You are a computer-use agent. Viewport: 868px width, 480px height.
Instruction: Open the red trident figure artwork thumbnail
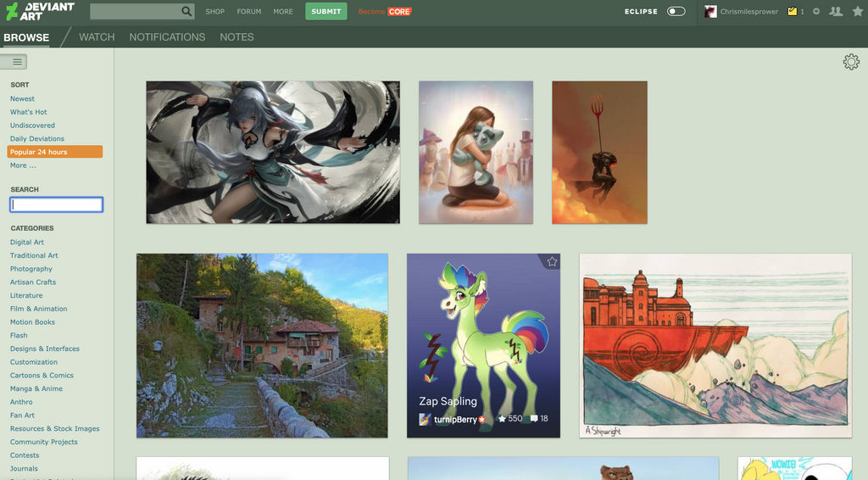[599, 153]
